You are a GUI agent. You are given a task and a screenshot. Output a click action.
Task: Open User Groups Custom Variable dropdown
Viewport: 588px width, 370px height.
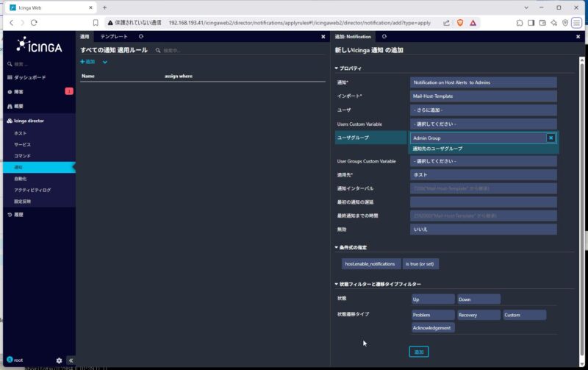[484, 161]
